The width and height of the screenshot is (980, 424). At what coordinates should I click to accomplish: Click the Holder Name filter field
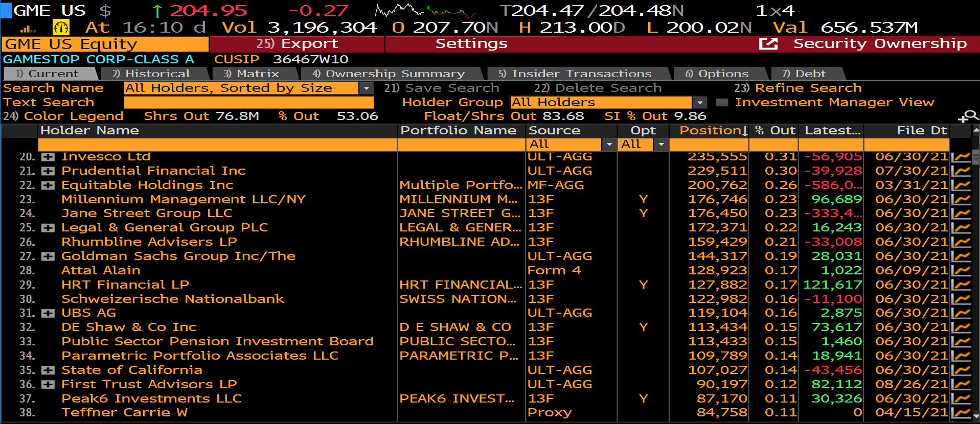tap(218, 145)
